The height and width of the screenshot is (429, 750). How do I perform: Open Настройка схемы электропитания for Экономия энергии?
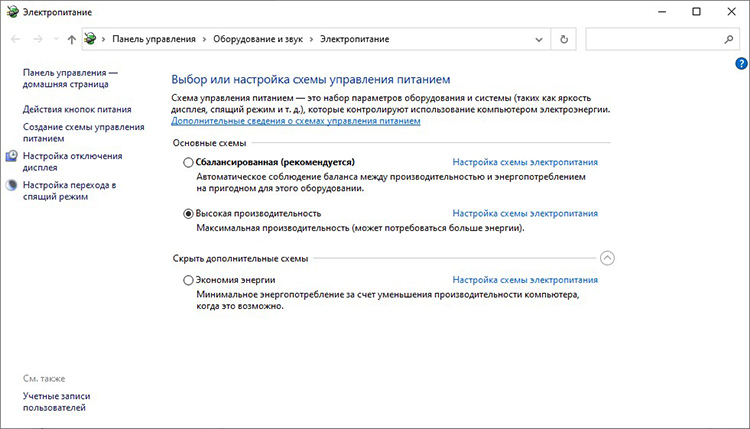[525, 280]
